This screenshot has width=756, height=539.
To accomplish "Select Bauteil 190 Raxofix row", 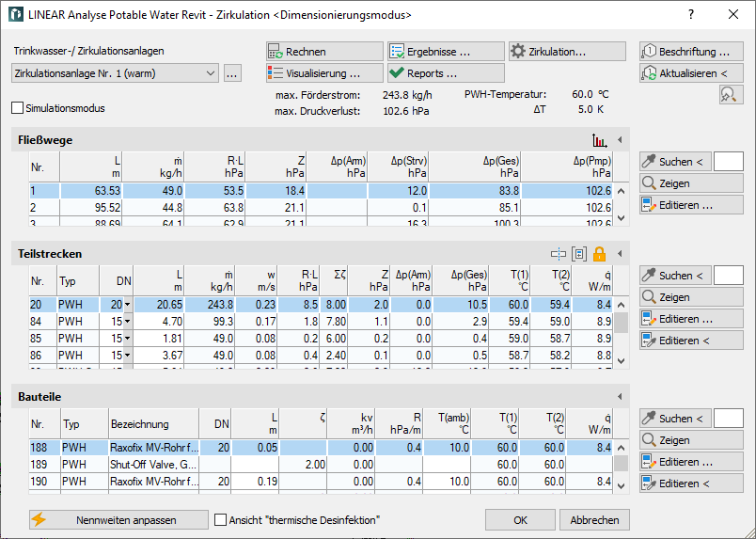I will point(321,482).
